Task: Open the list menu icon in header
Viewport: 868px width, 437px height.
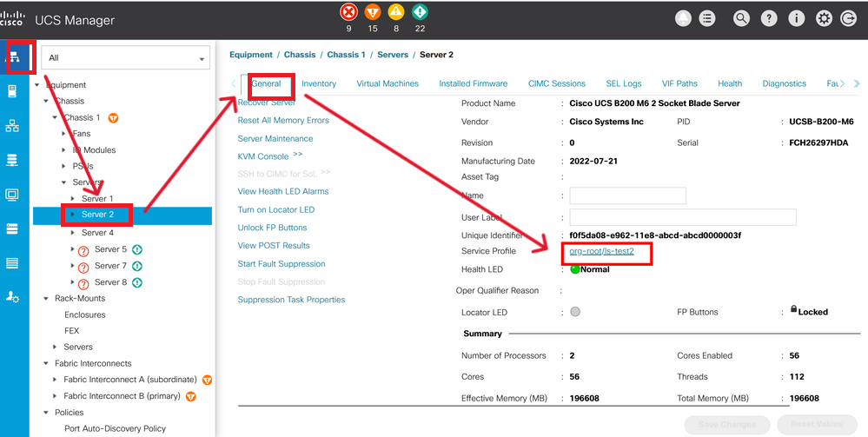Action: (x=707, y=19)
